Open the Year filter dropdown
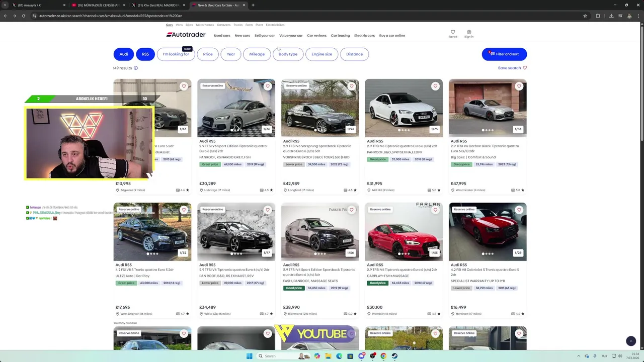 click(x=230, y=54)
